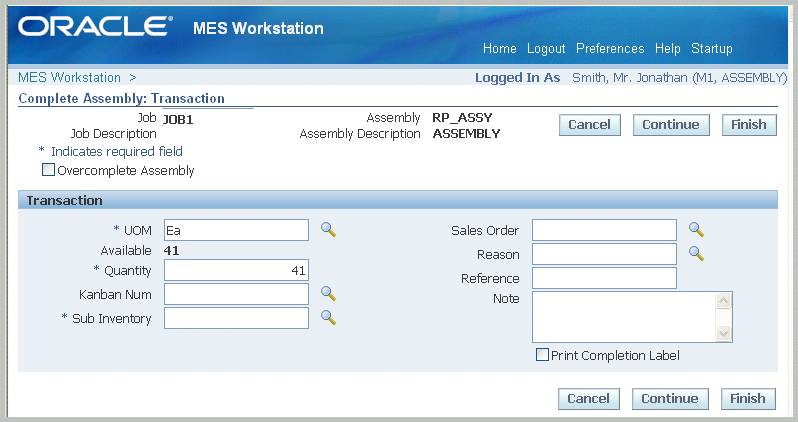Screen dimensions: 798x422
Task: Click inside the Note text area
Action: 623,317
